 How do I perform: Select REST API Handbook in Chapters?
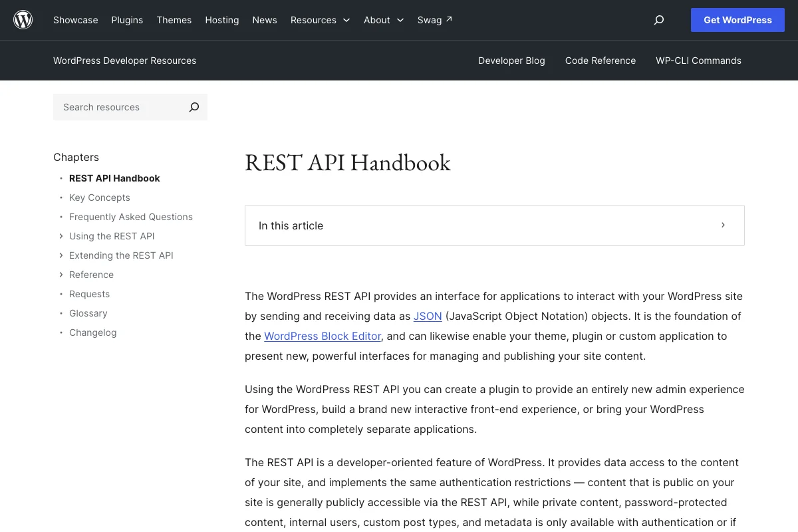pyautogui.click(x=114, y=178)
